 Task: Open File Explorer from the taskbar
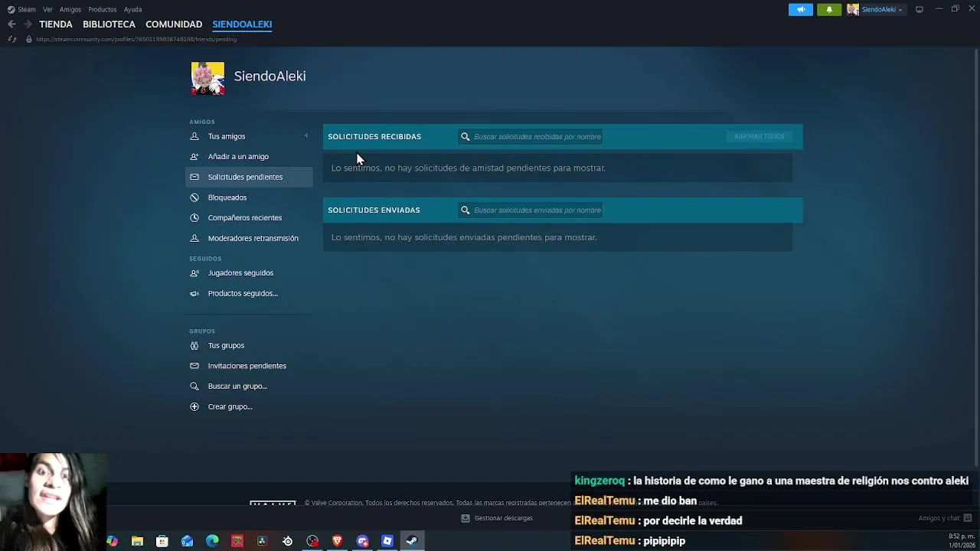[x=137, y=541]
